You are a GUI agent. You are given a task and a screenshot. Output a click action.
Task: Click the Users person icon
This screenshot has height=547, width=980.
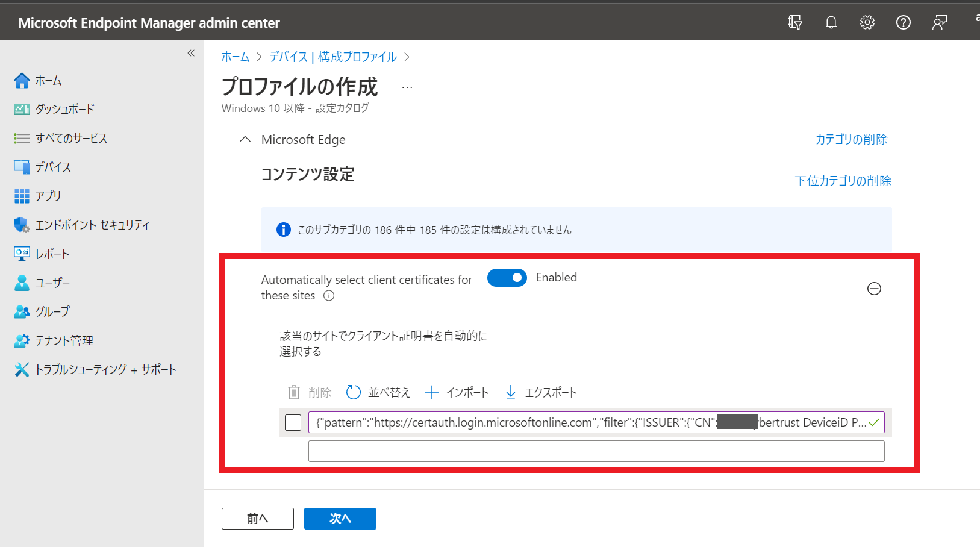[x=22, y=283]
